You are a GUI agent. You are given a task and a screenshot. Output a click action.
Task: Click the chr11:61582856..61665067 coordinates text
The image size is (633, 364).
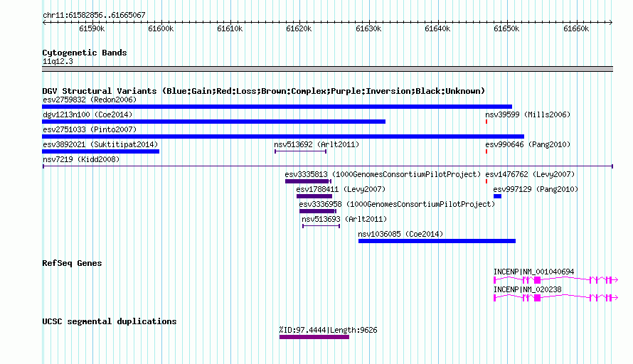tap(94, 15)
